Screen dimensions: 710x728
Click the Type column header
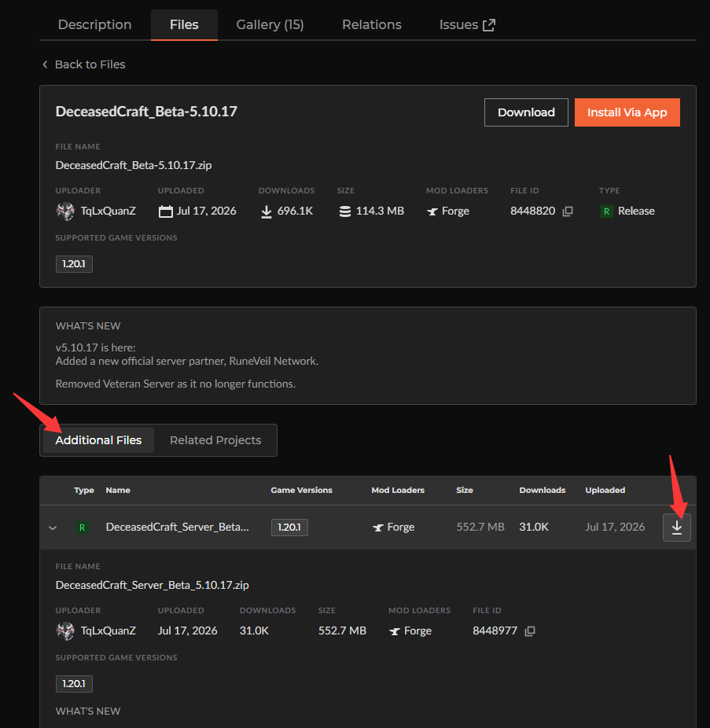click(x=84, y=491)
